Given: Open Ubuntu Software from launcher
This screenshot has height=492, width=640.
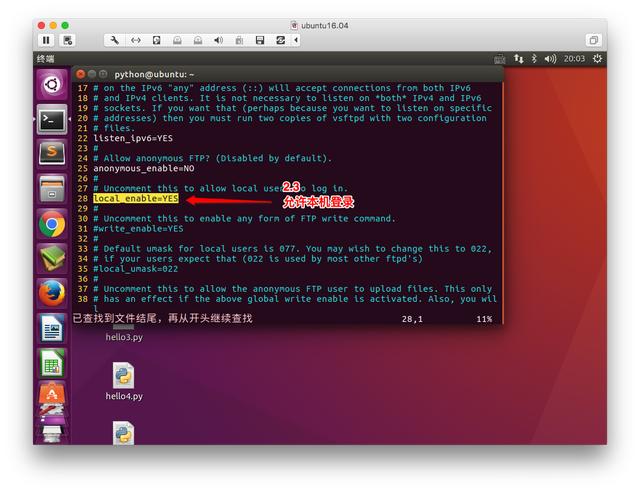Looking at the screenshot, I should (x=52, y=395).
